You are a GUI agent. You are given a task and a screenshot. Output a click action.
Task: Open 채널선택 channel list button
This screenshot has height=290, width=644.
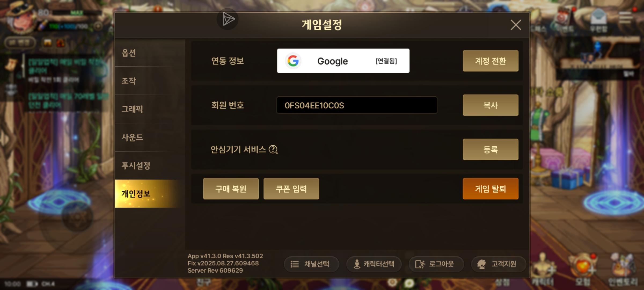click(x=311, y=264)
